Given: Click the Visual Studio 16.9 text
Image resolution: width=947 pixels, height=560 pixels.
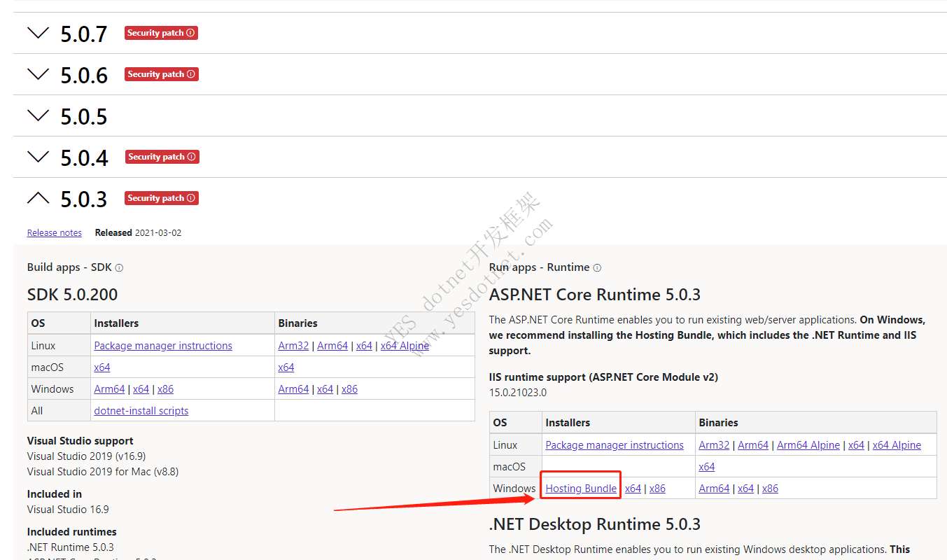Looking at the screenshot, I should [68, 510].
